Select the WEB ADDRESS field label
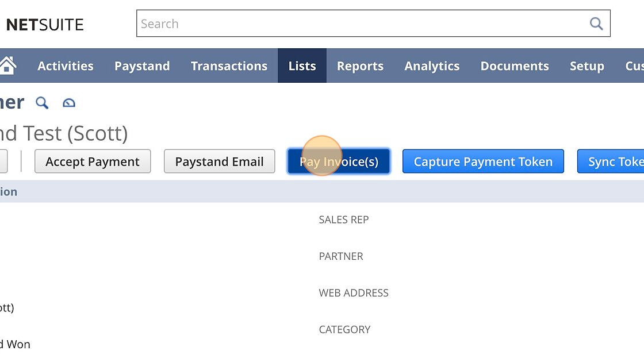The height and width of the screenshot is (362, 644). point(354,292)
